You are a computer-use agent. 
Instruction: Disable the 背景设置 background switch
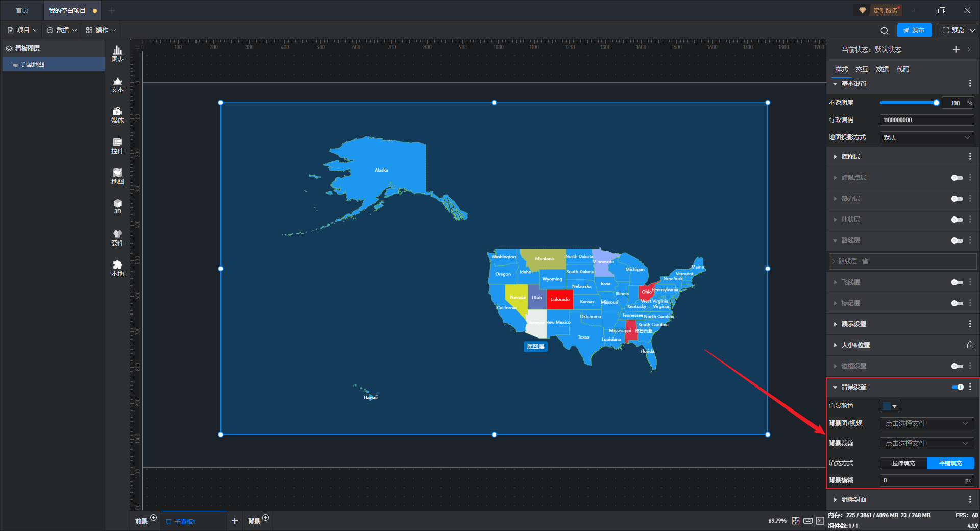pos(958,387)
